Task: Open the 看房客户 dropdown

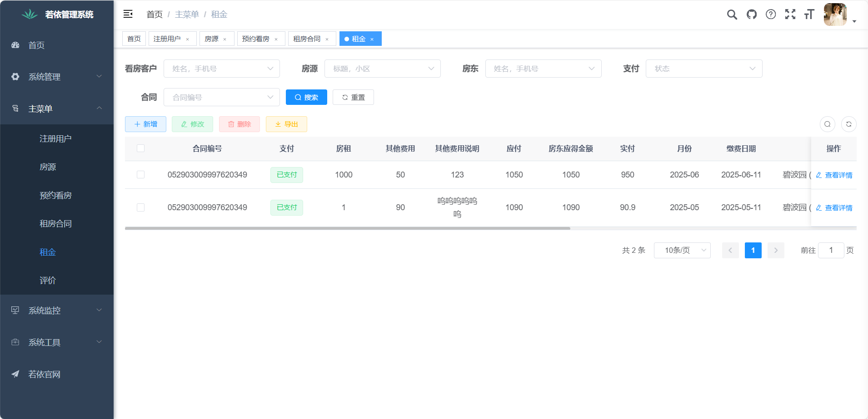Action: [222, 69]
